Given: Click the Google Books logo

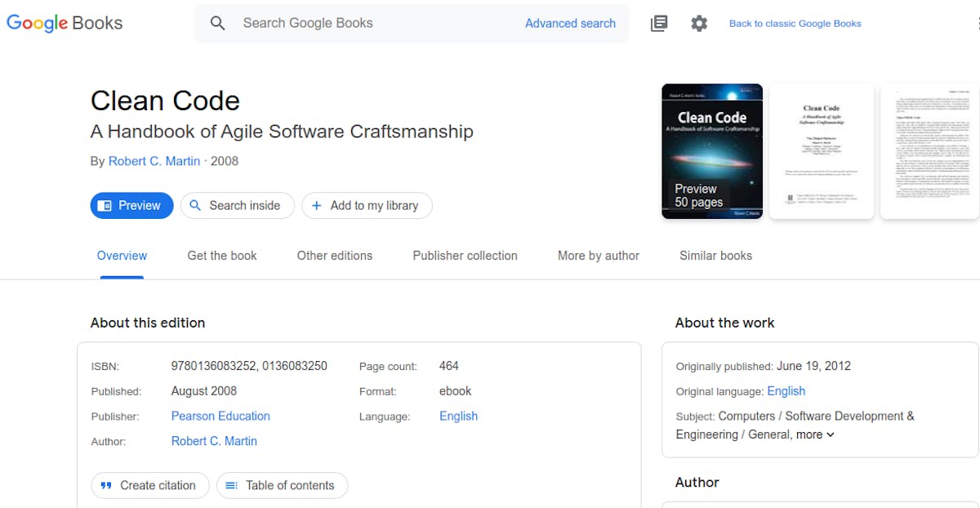Looking at the screenshot, I should (x=65, y=23).
